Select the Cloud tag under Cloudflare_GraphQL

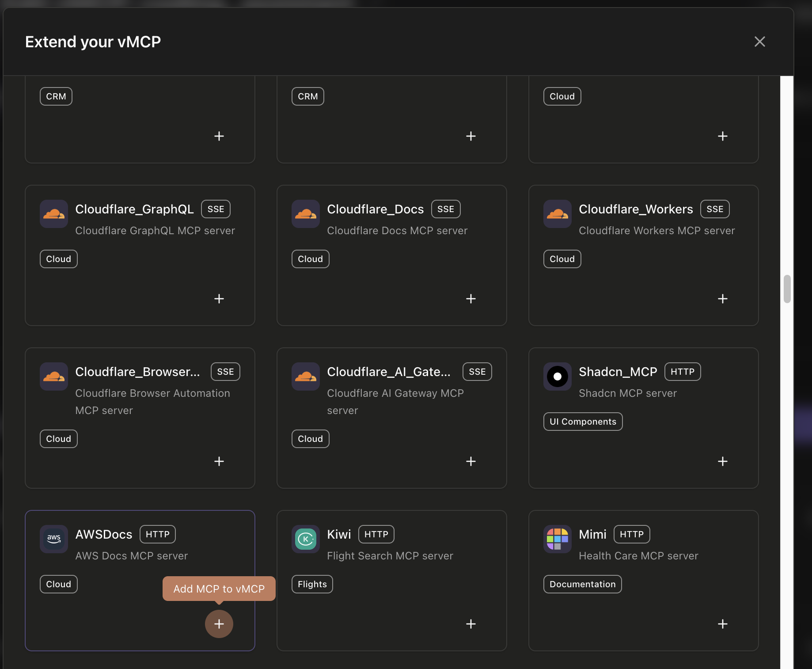[58, 258]
